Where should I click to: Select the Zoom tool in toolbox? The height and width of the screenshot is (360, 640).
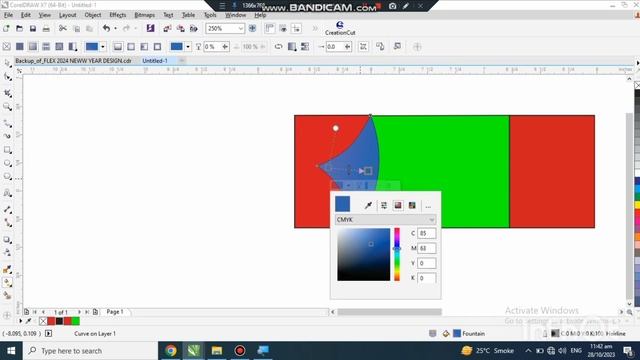click(x=7, y=107)
